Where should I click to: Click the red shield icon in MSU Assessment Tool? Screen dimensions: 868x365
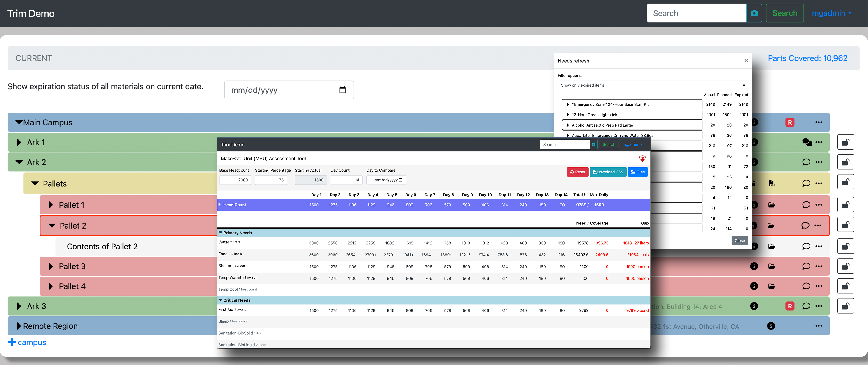point(642,159)
